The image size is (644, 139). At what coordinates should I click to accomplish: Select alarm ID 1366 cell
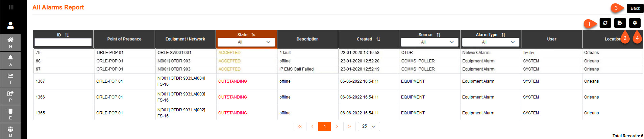(x=64, y=97)
